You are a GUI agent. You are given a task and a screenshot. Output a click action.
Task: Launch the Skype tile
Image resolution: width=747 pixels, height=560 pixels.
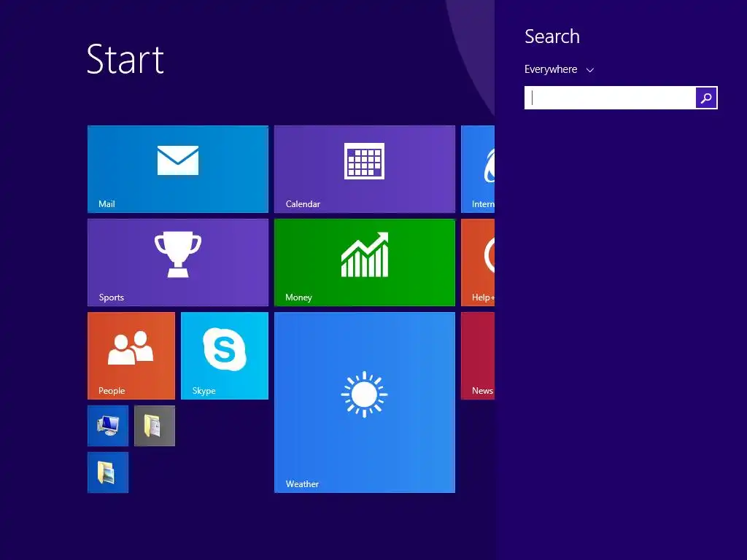(x=225, y=356)
